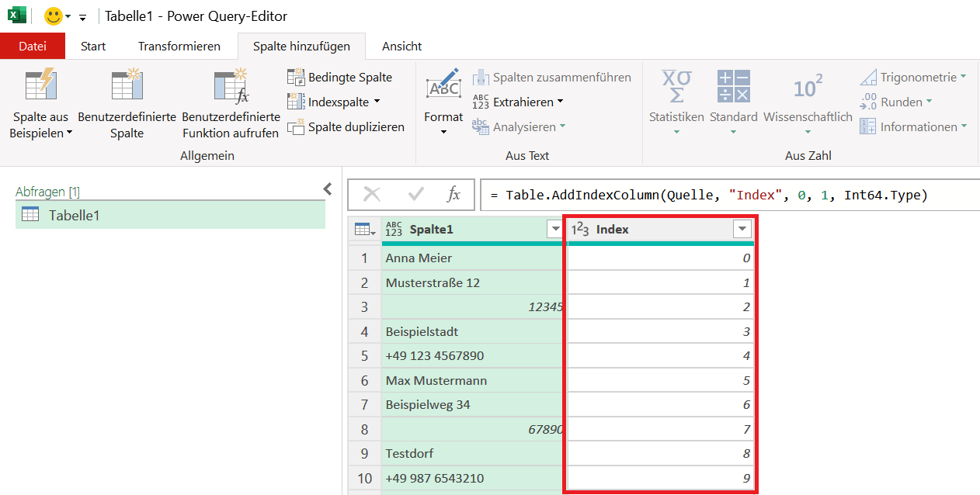Switch to the Transformieren tab

click(x=179, y=47)
